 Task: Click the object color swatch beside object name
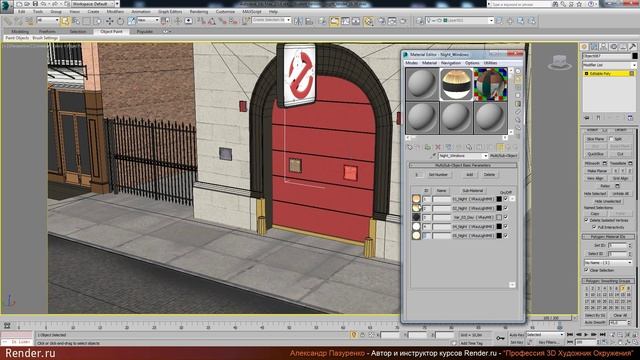click(x=634, y=56)
